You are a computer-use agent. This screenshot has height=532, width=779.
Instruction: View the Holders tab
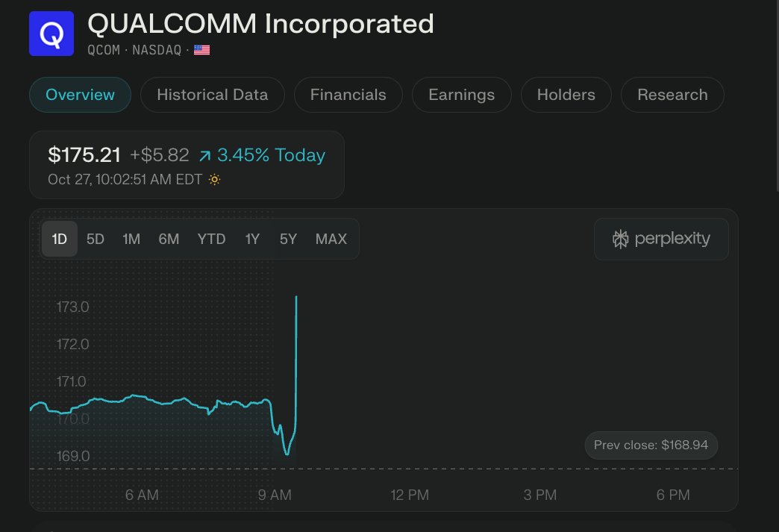click(566, 95)
